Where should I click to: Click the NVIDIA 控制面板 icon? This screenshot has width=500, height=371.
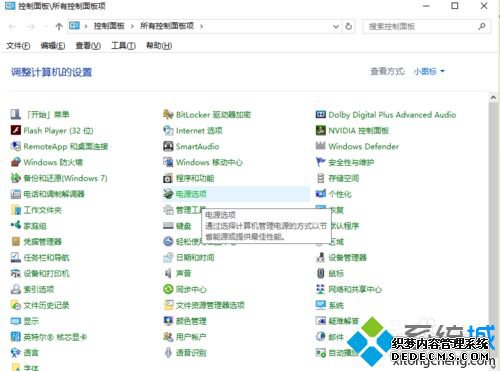pyautogui.click(x=320, y=130)
